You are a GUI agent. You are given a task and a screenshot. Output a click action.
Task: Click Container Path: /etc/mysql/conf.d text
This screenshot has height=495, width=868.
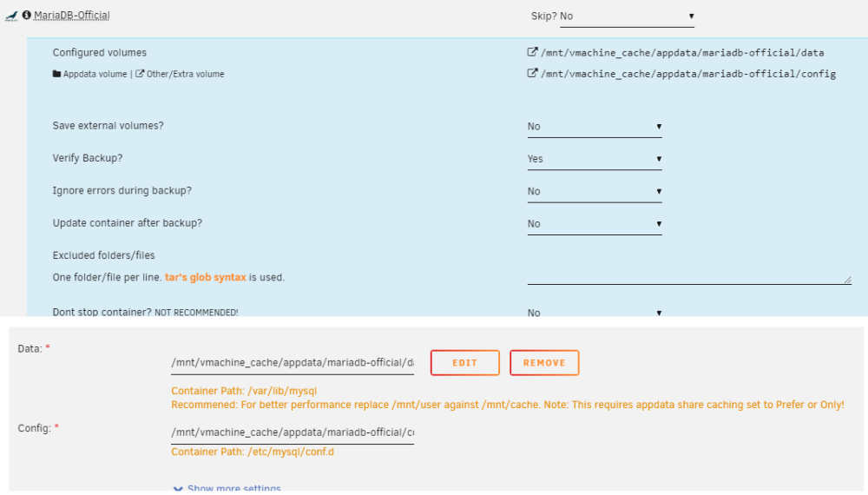[x=253, y=452]
